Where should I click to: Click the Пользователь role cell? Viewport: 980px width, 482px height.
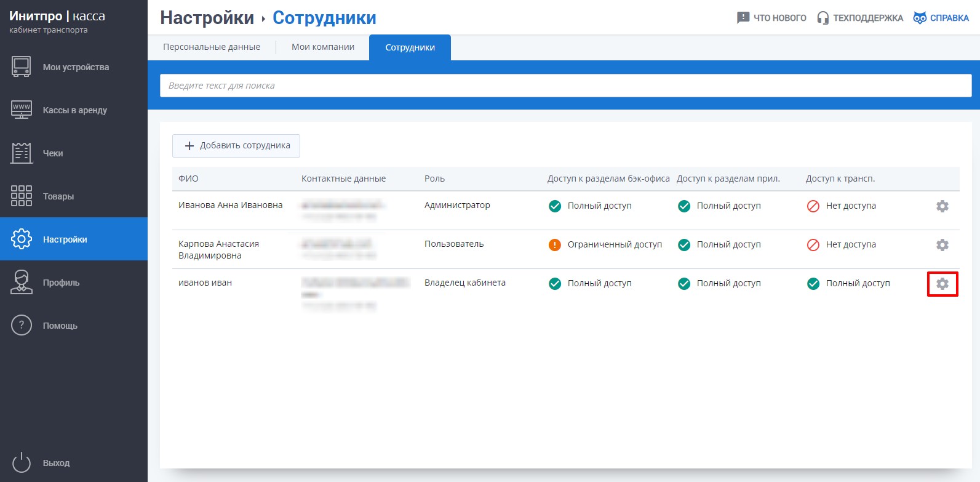(x=454, y=244)
